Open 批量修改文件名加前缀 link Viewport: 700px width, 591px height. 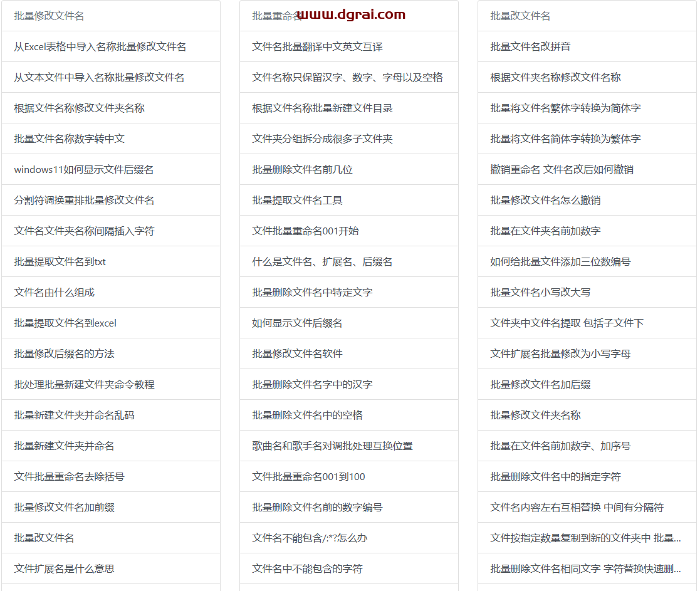coord(65,507)
